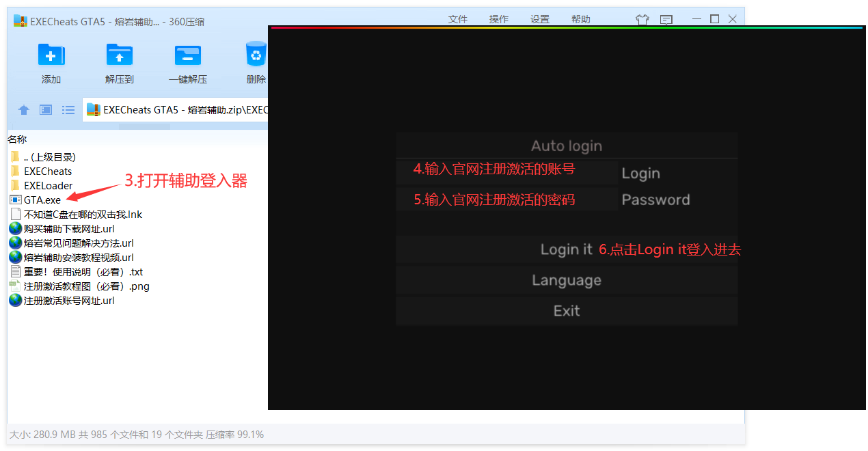The image size is (868, 451).
Task: Click the 删除 (Delete) recycle bin icon
Action: 256,55
